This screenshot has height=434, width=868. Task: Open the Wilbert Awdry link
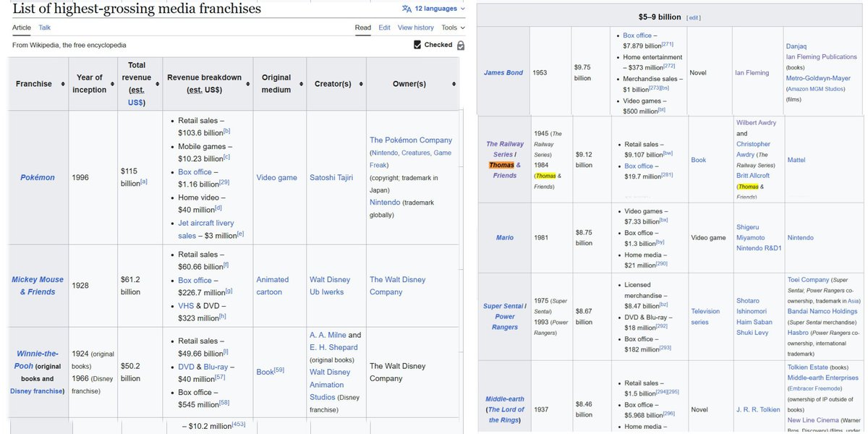tap(756, 123)
